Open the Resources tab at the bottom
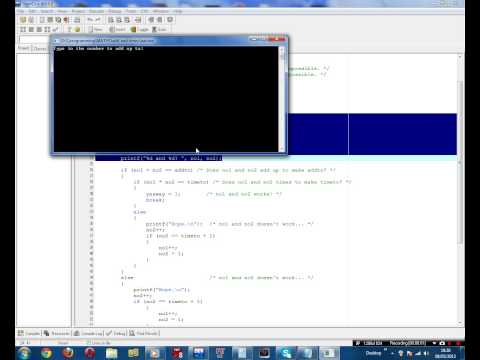480x360 pixels. point(57,333)
